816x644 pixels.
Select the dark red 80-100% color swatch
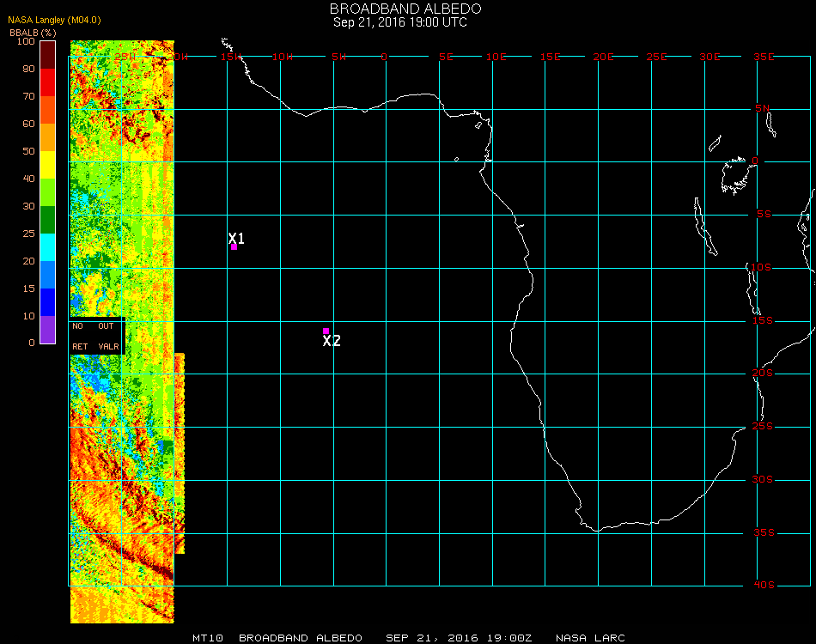point(48,54)
